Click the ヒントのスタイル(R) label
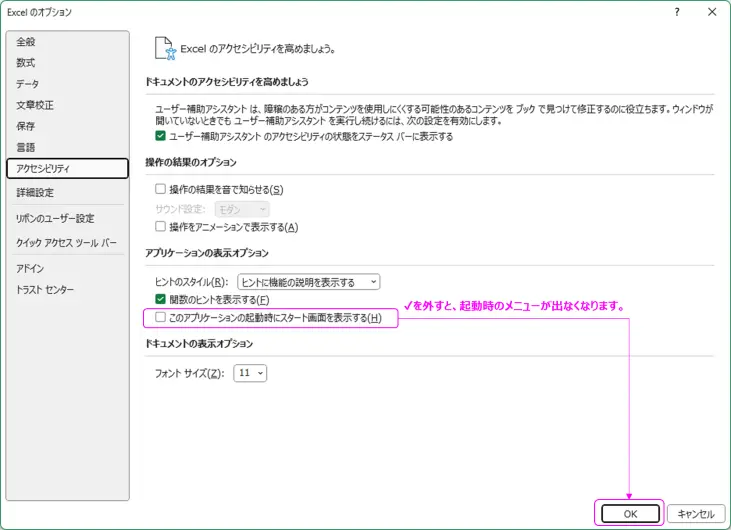Screen dimensions: 731x530 coord(192,282)
